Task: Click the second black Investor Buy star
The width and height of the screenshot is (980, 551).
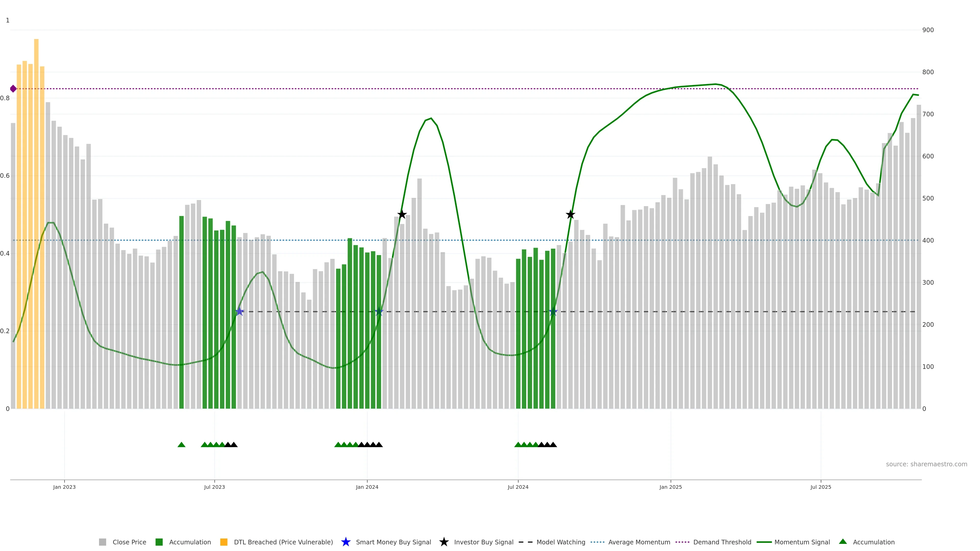Action: [x=570, y=215]
